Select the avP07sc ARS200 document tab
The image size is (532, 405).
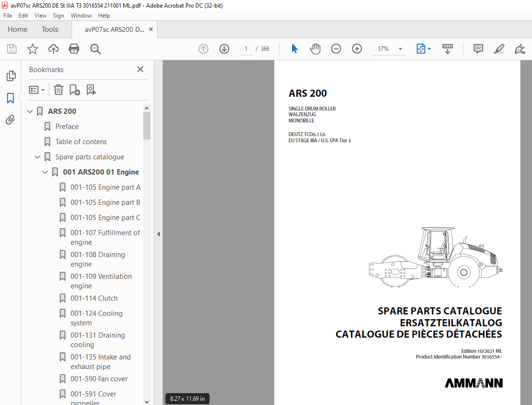(114, 29)
